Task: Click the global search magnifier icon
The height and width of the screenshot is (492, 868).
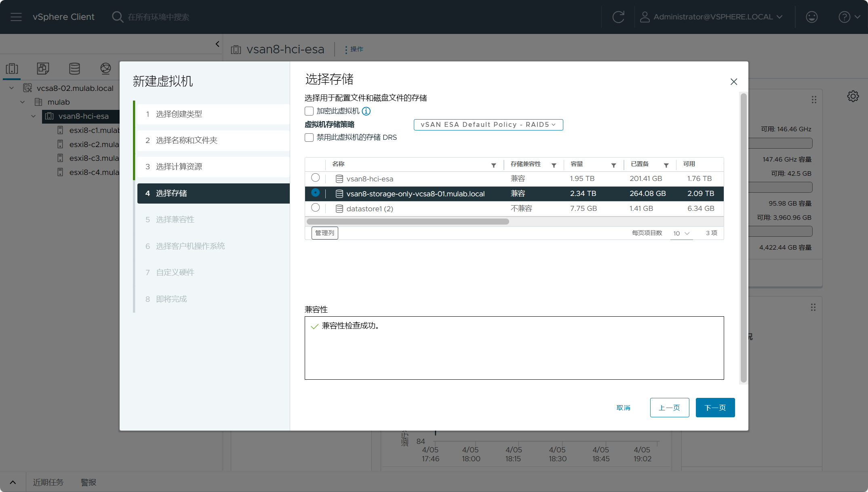Action: (x=117, y=17)
